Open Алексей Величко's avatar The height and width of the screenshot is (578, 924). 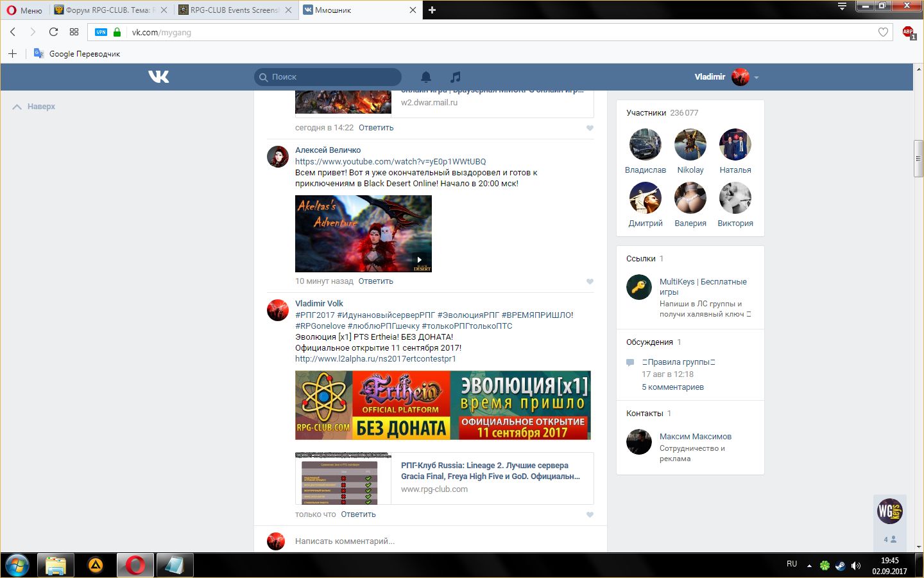click(278, 156)
